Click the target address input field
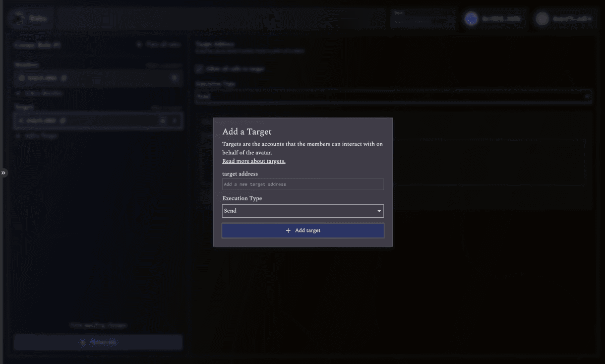Image resolution: width=605 pixels, height=364 pixels. [x=302, y=185]
